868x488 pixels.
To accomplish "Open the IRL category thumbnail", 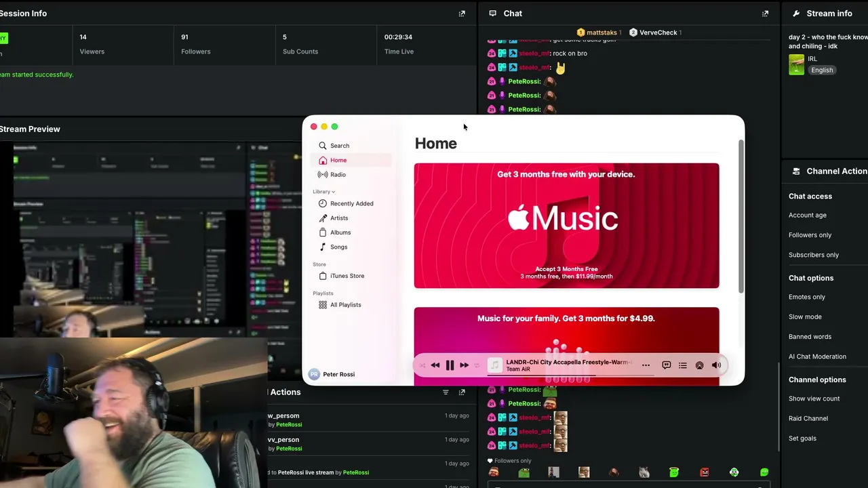I will (x=796, y=64).
